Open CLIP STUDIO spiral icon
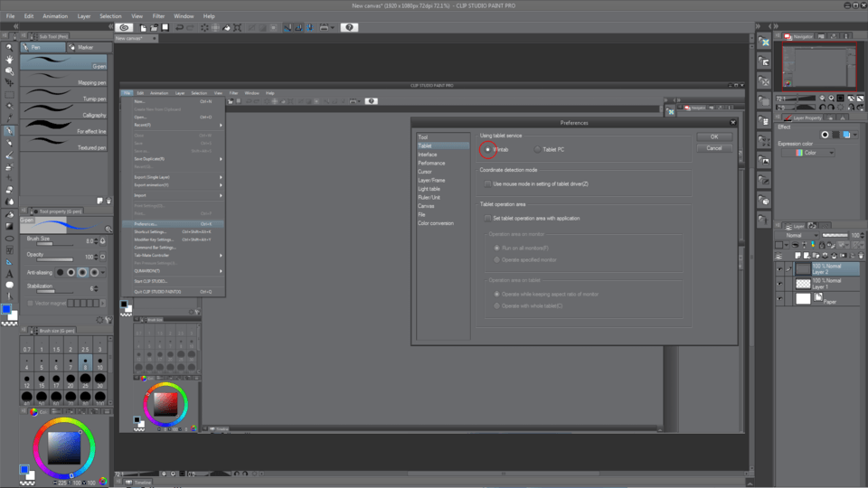The image size is (868, 488). [x=125, y=28]
